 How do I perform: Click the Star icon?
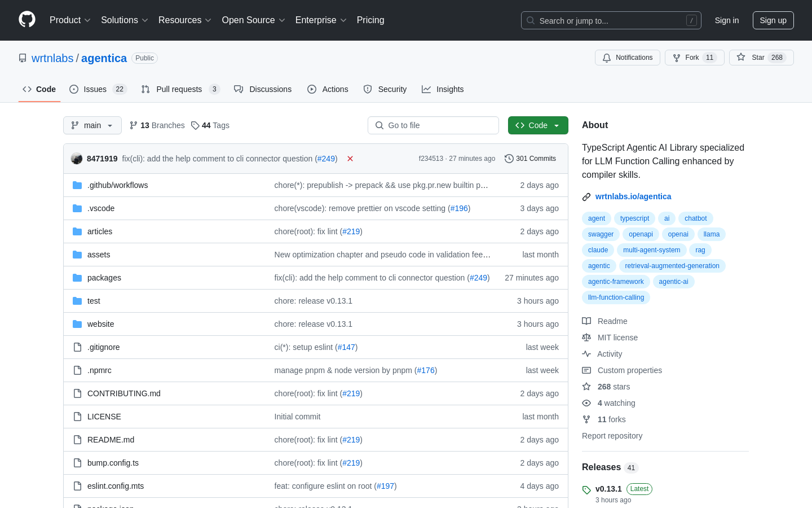(x=741, y=57)
